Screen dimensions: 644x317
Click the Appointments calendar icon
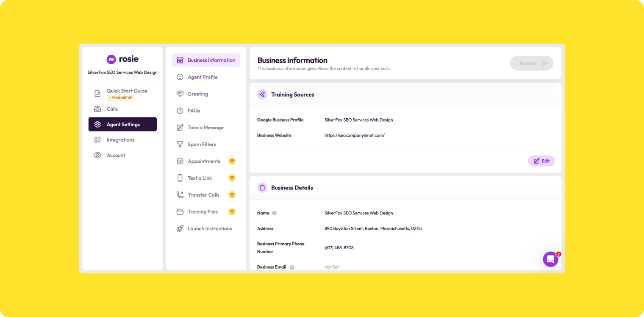(x=180, y=161)
